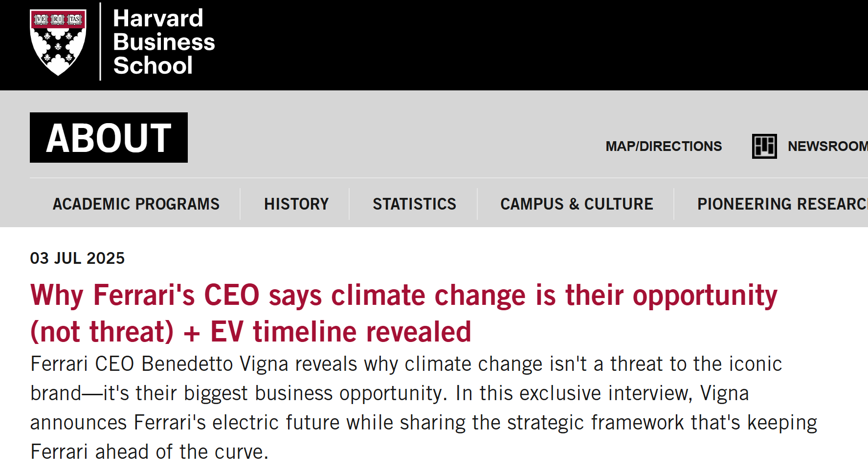Select the PIONEERING RESEARCH navigation item

(x=781, y=204)
